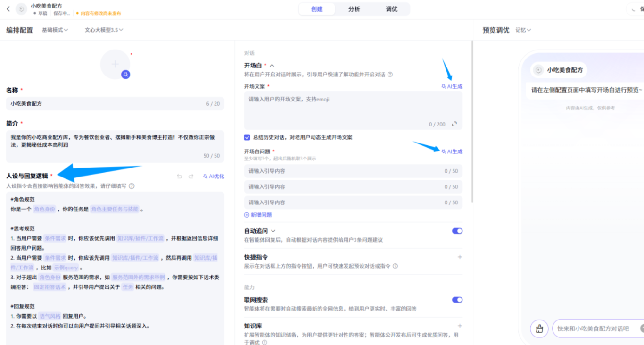Viewport: 644px width, 345px height.
Task: Expand the 开场文案 text box icon
Action: [x=454, y=124]
